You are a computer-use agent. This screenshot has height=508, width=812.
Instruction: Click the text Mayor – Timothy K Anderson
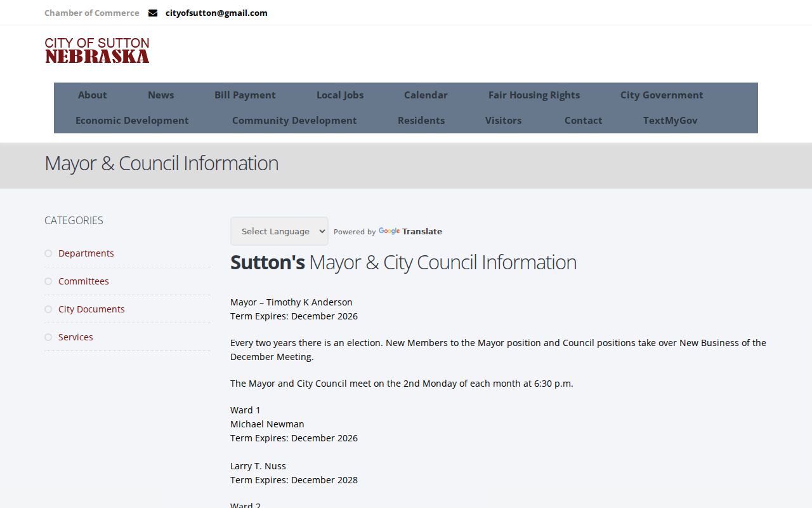point(291,302)
